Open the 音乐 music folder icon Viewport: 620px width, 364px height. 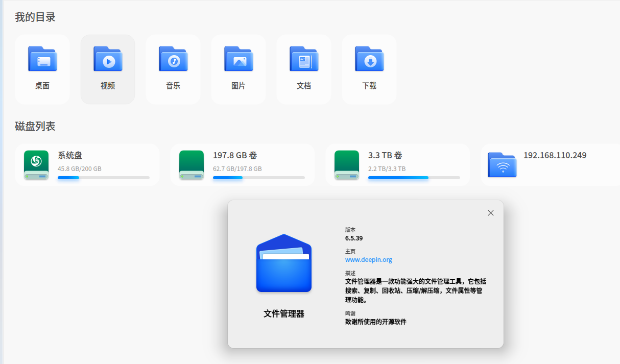click(x=173, y=59)
